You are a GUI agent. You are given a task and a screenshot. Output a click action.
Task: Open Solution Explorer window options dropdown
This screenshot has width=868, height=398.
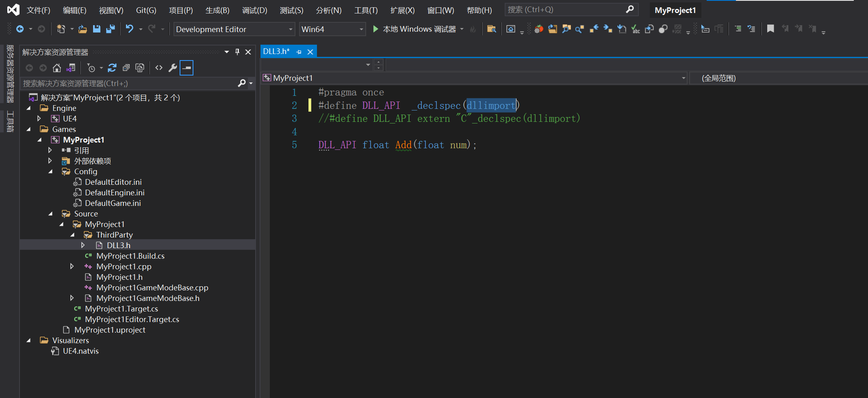pyautogui.click(x=227, y=52)
